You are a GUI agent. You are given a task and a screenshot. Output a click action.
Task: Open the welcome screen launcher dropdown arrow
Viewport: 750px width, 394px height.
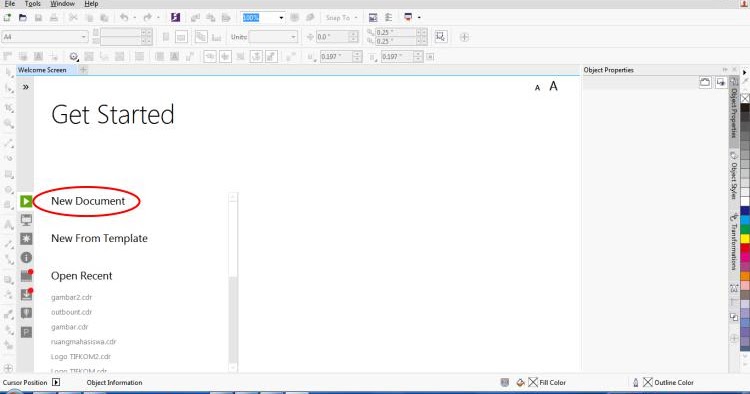[x=419, y=18]
